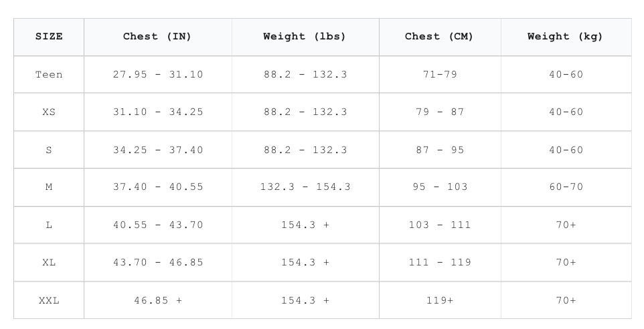Select the 132.3 - 154.3 weight cell

pos(305,187)
